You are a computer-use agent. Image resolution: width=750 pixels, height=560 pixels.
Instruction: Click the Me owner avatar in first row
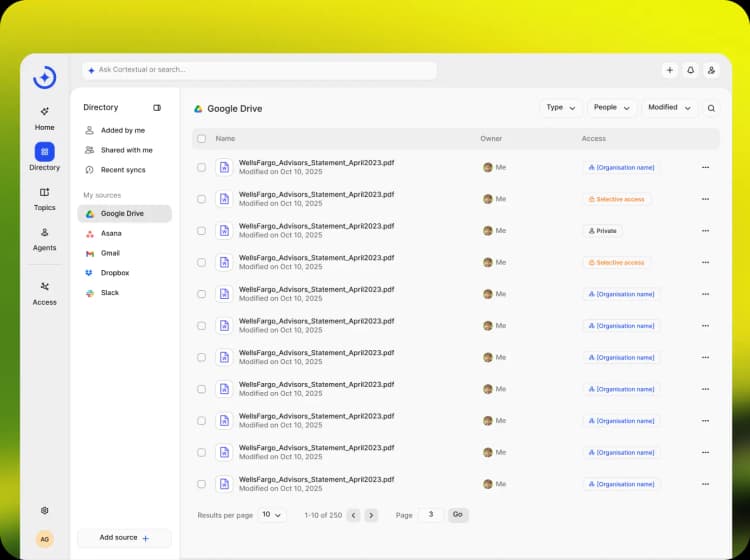488,167
